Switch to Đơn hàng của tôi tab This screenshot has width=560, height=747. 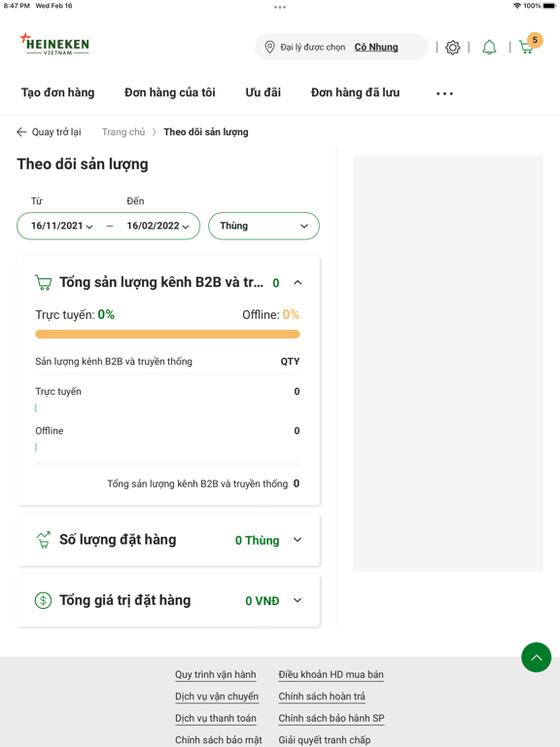(x=170, y=92)
